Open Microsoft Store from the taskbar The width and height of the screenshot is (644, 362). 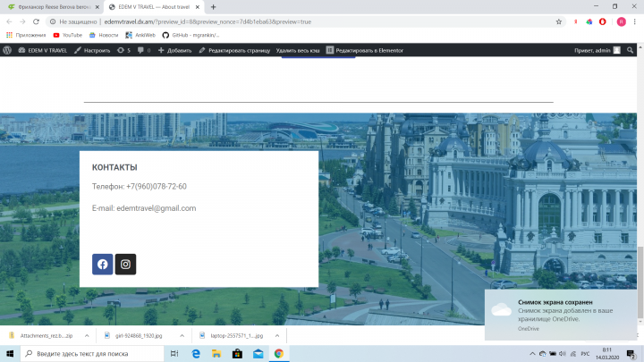click(x=237, y=353)
